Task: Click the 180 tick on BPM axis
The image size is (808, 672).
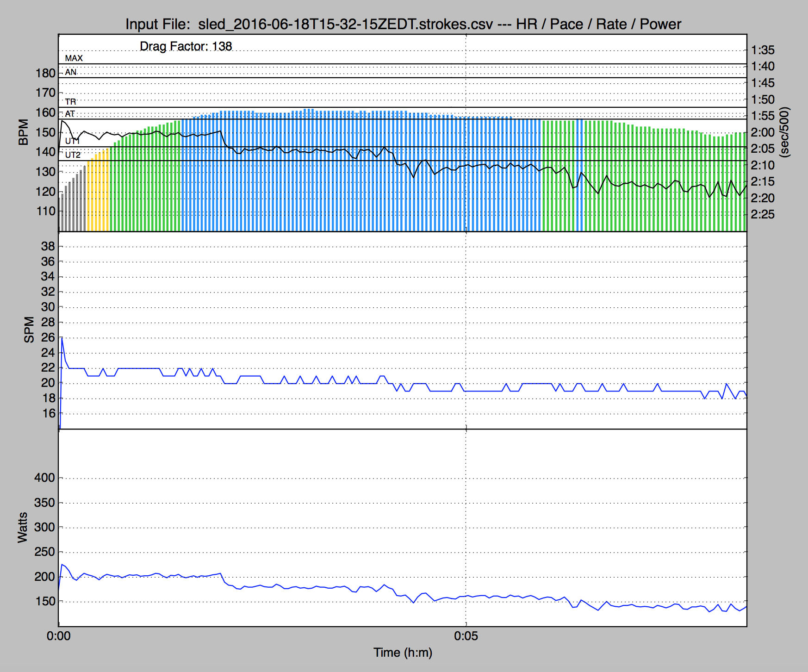Action: (45, 73)
